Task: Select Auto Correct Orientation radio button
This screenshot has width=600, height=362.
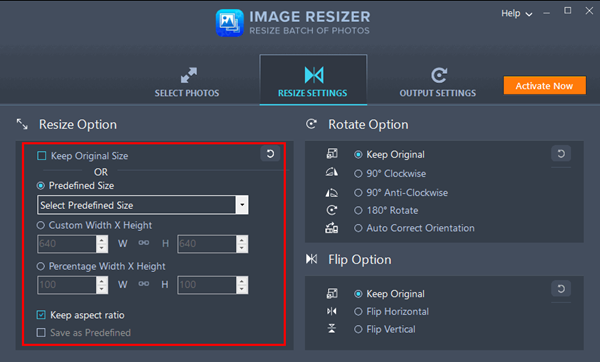Action: (358, 228)
